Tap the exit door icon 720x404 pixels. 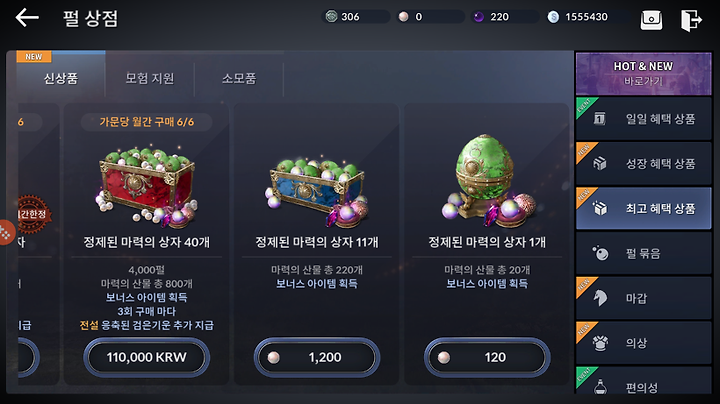click(691, 20)
